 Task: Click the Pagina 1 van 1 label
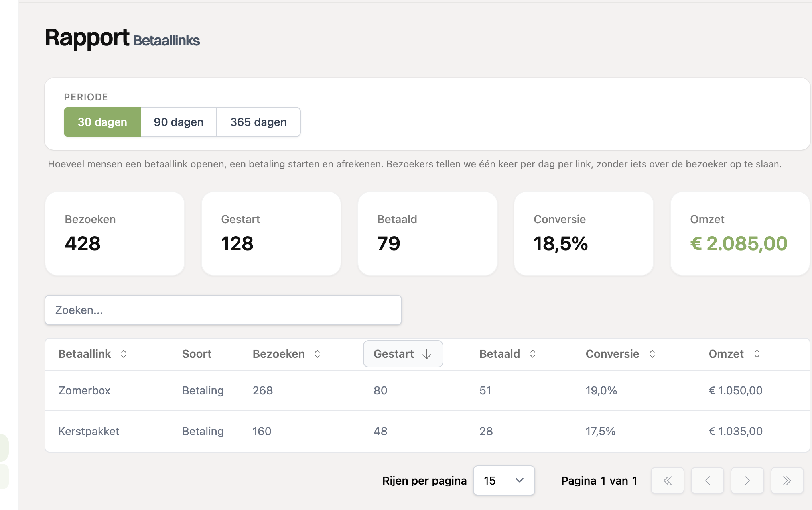click(x=599, y=481)
